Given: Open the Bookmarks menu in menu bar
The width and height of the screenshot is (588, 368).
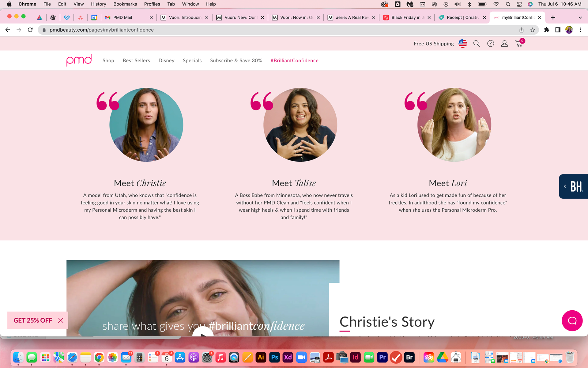Looking at the screenshot, I should pyautogui.click(x=125, y=4).
